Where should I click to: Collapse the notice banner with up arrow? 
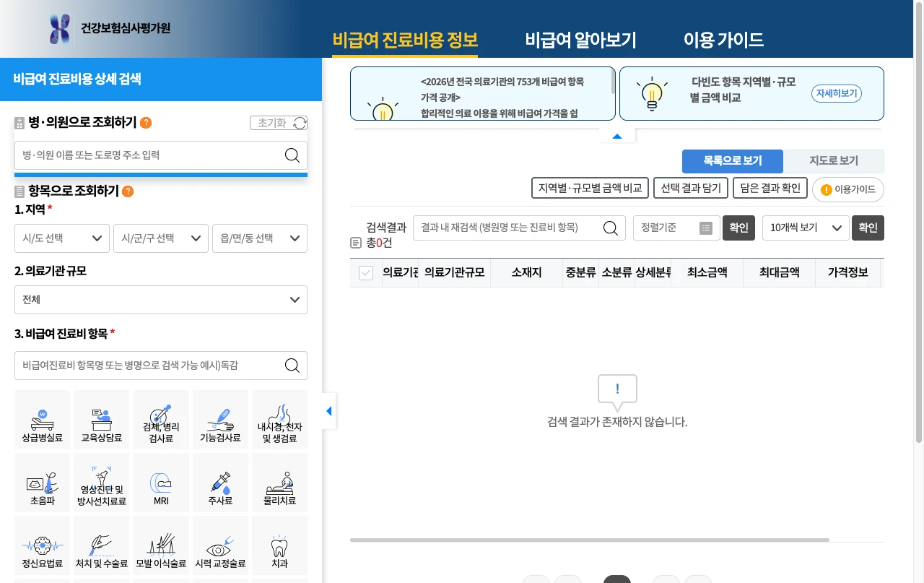point(617,136)
